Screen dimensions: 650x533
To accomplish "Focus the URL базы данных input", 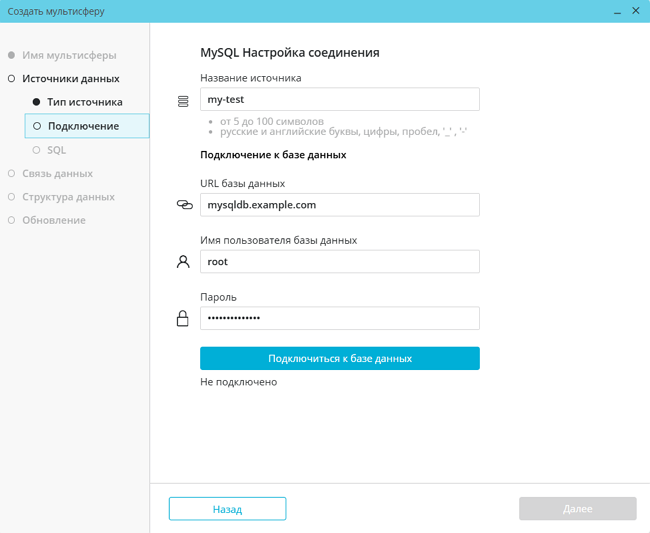I will point(339,204).
